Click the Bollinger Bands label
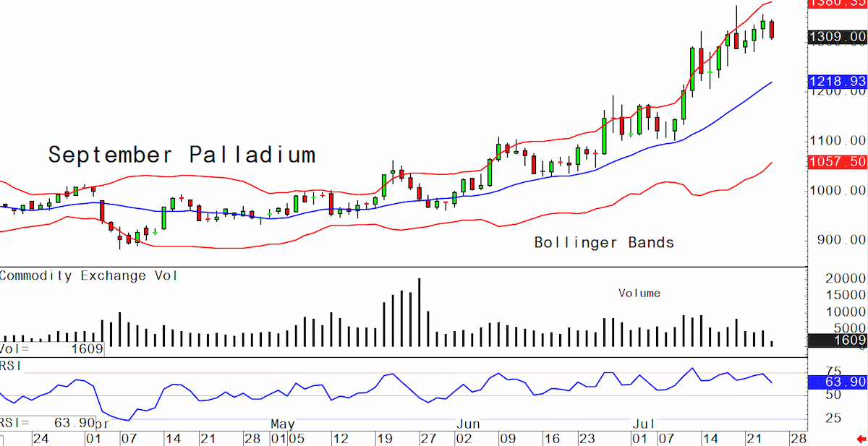This screenshot has height=446, width=868. pos(605,243)
